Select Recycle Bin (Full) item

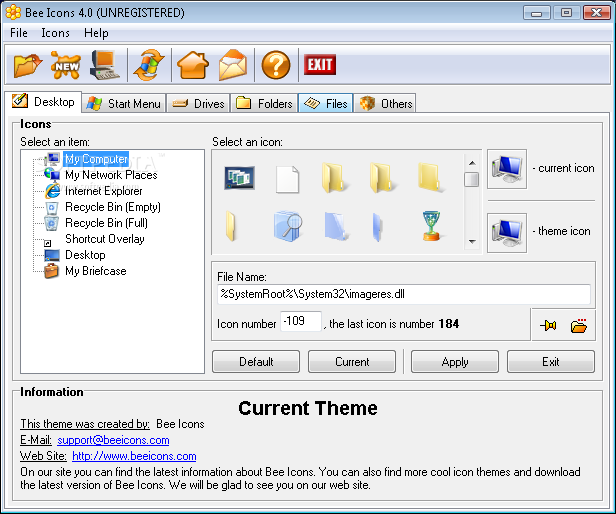(106, 223)
